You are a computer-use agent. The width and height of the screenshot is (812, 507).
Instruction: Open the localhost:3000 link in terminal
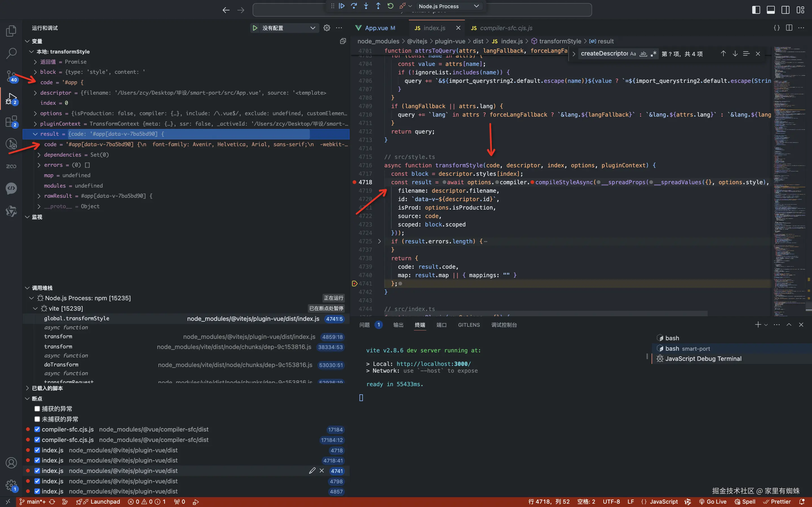click(x=434, y=364)
